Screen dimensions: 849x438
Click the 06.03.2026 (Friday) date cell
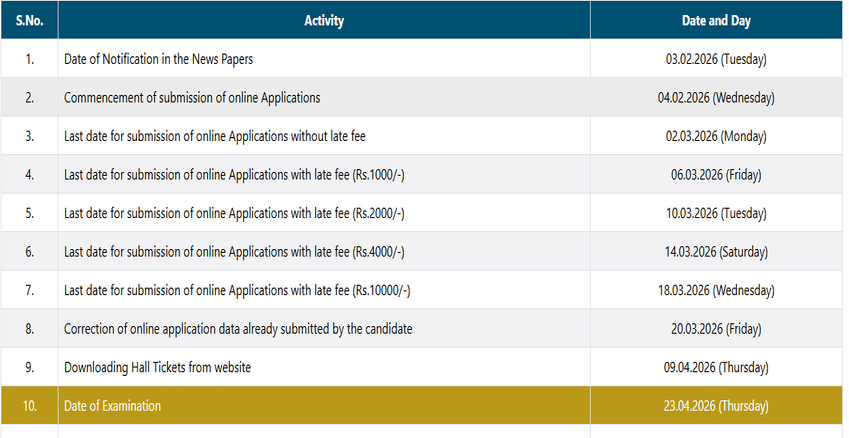pos(715,175)
